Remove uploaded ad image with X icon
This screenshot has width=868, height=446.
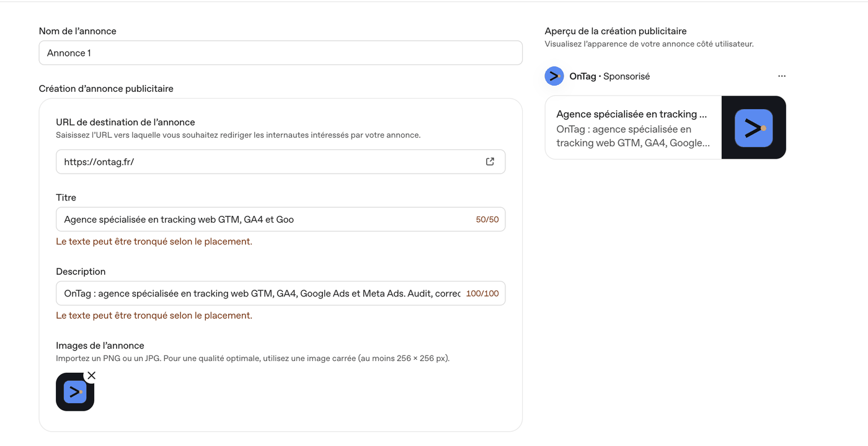tap(91, 375)
